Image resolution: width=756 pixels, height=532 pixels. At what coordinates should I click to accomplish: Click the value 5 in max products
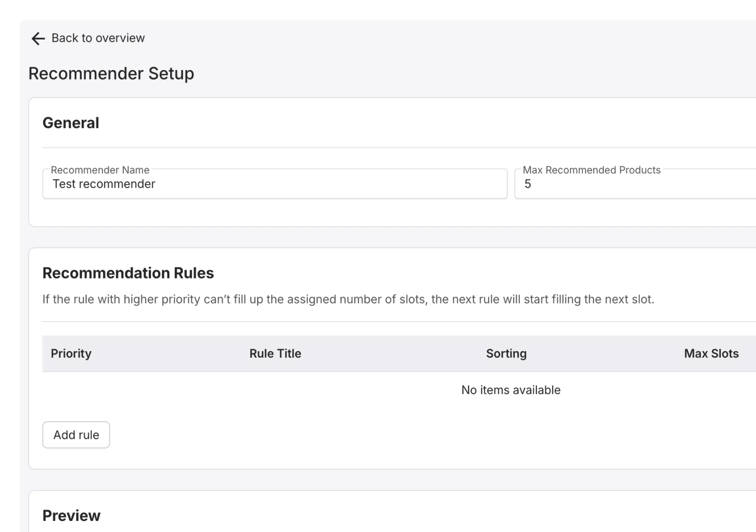click(528, 184)
